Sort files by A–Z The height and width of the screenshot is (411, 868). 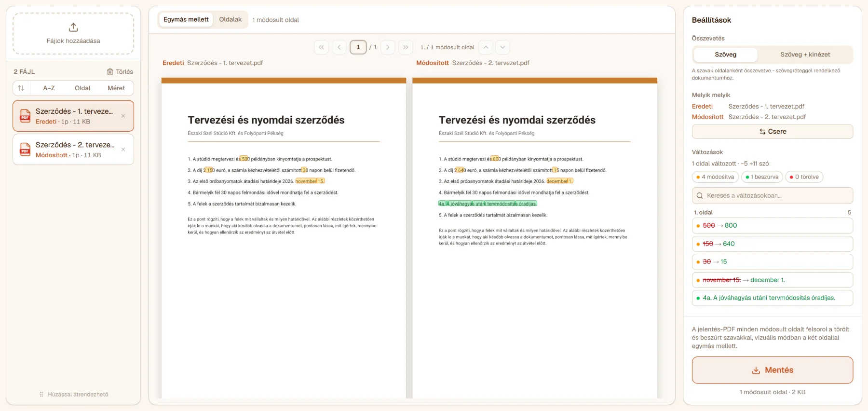49,88
